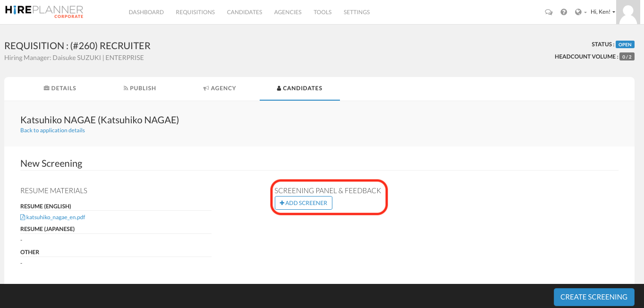Click the help question mark icon
The width and height of the screenshot is (644, 308).
click(x=563, y=12)
